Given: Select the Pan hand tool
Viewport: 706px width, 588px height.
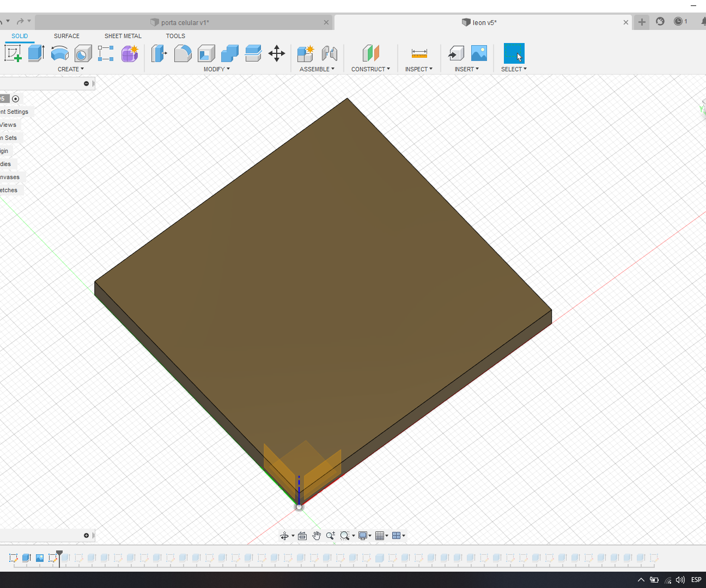Looking at the screenshot, I should (317, 536).
